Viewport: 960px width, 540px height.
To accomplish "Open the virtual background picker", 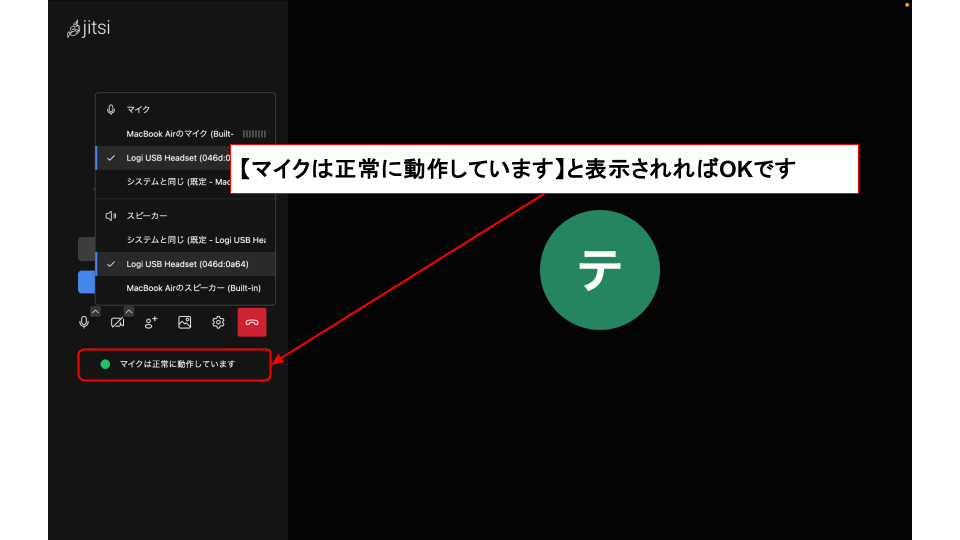I will pyautogui.click(x=184, y=323).
